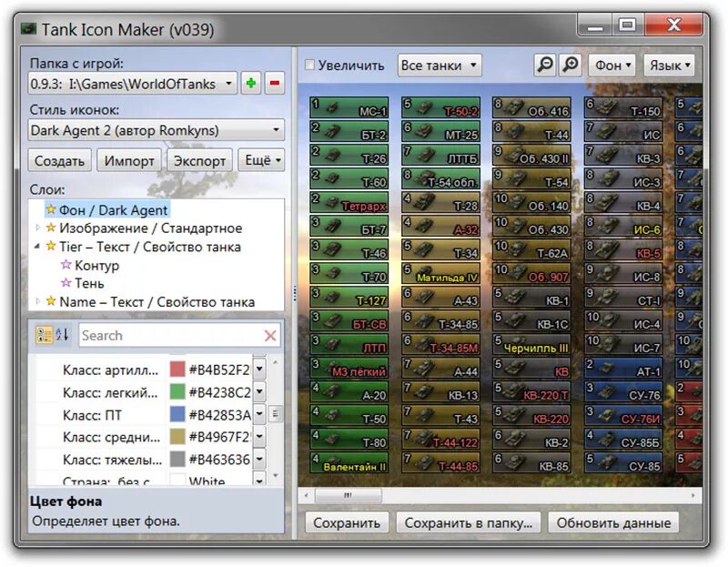Select the Валентайн II tank icon

(x=349, y=462)
